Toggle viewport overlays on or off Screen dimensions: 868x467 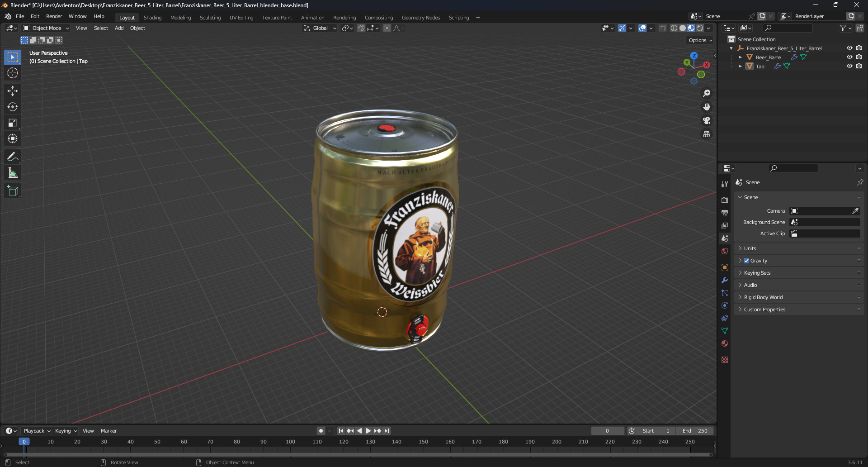642,28
